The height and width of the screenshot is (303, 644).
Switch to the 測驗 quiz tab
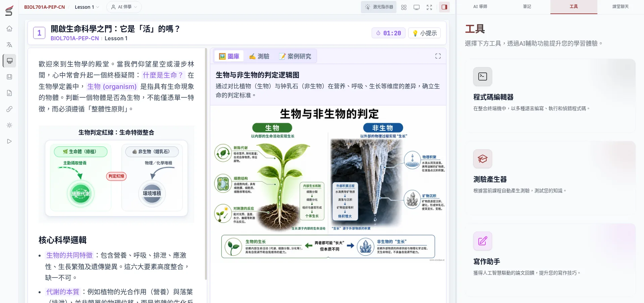click(259, 56)
